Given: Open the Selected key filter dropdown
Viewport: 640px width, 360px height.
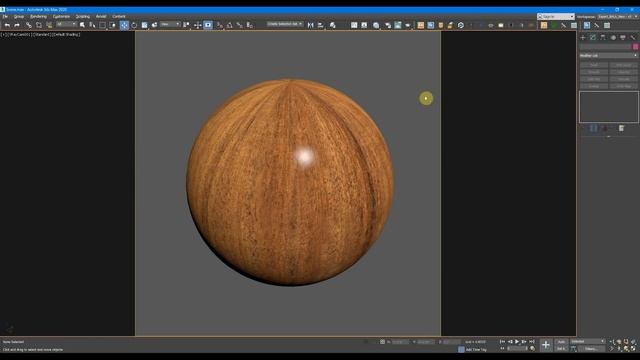Looking at the screenshot, I should [587, 341].
